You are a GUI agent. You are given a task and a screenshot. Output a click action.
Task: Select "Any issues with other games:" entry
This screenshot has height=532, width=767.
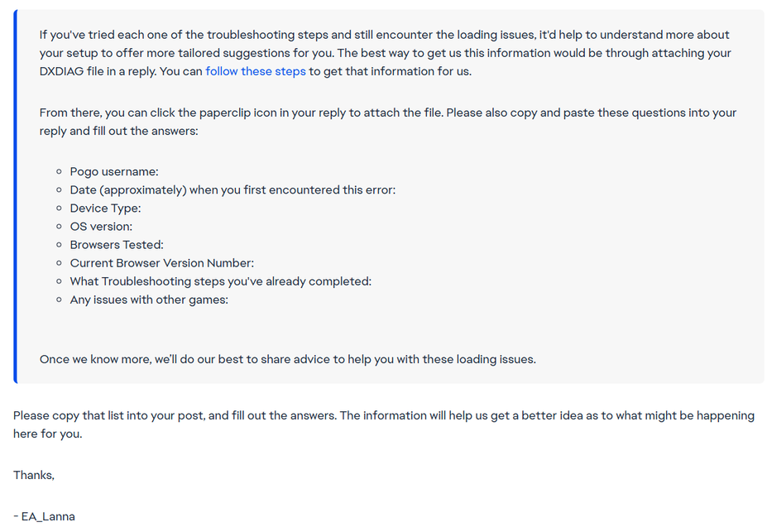coord(149,300)
